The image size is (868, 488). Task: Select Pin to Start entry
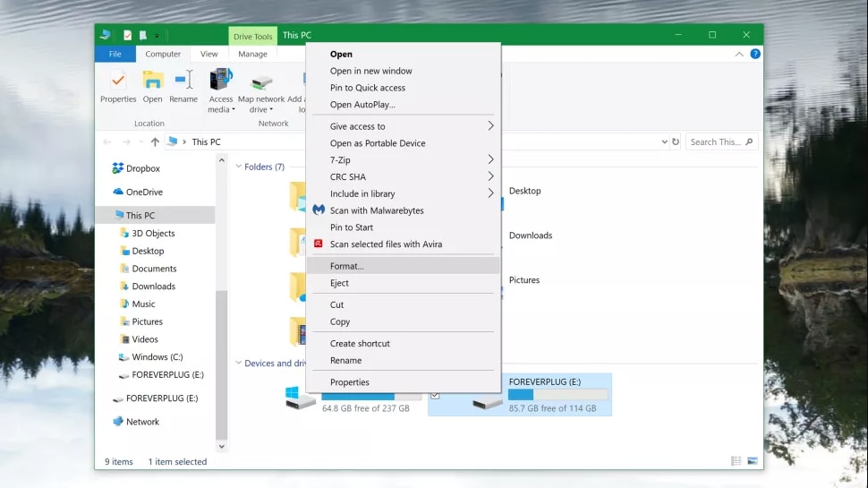[x=403, y=227]
